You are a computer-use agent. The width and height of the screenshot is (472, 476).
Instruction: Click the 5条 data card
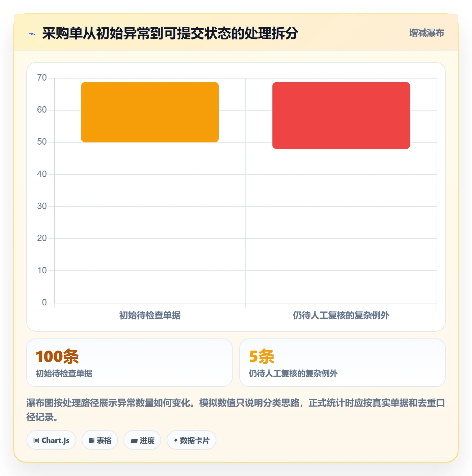(343, 363)
